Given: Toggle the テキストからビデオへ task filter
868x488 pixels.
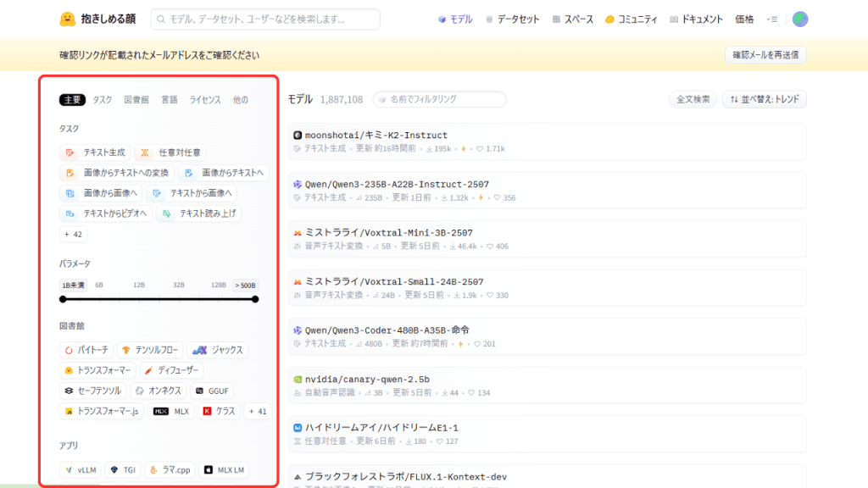Looking at the screenshot, I should (x=105, y=213).
